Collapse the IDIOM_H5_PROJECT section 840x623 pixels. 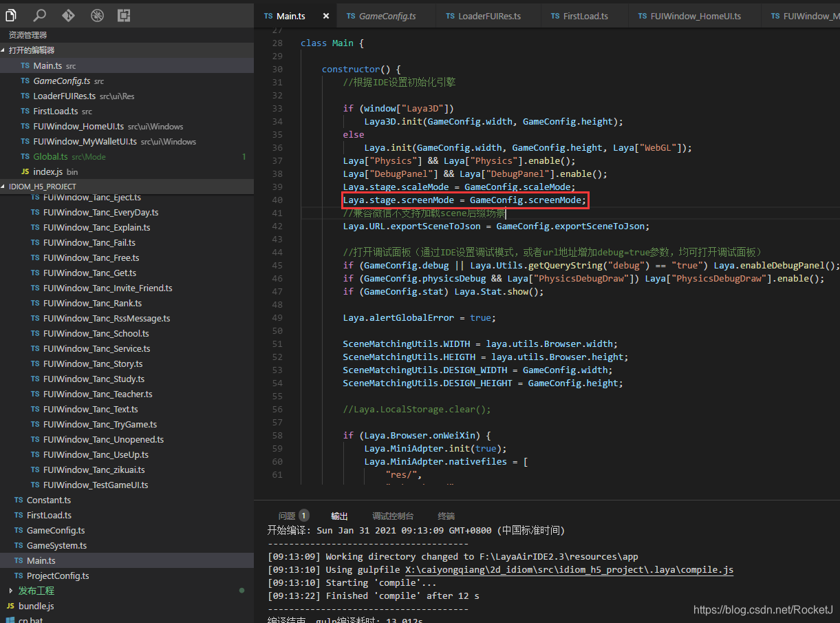point(127,187)
